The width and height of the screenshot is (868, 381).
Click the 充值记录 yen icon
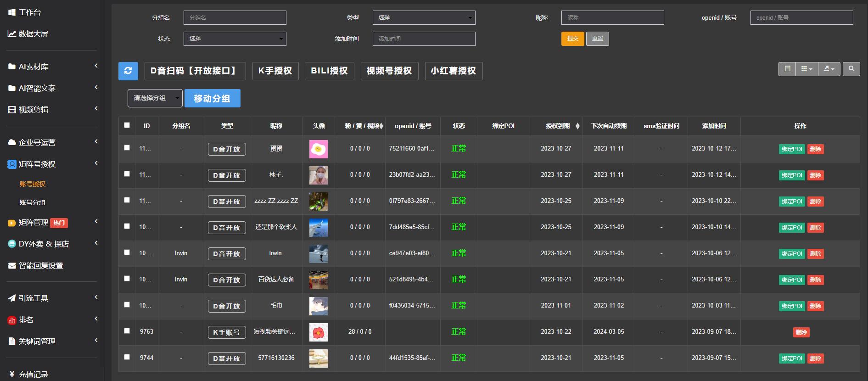point(12,374)
